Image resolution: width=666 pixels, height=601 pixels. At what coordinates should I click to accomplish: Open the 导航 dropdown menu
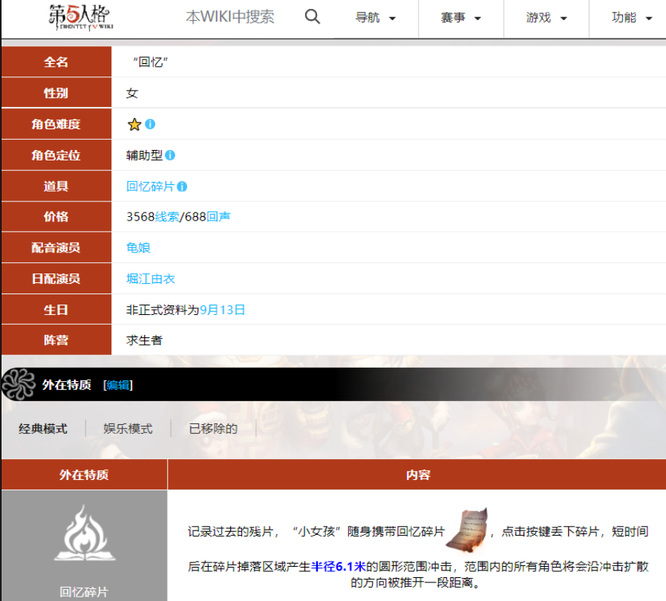pyautogui.click(x=376, y=18)
